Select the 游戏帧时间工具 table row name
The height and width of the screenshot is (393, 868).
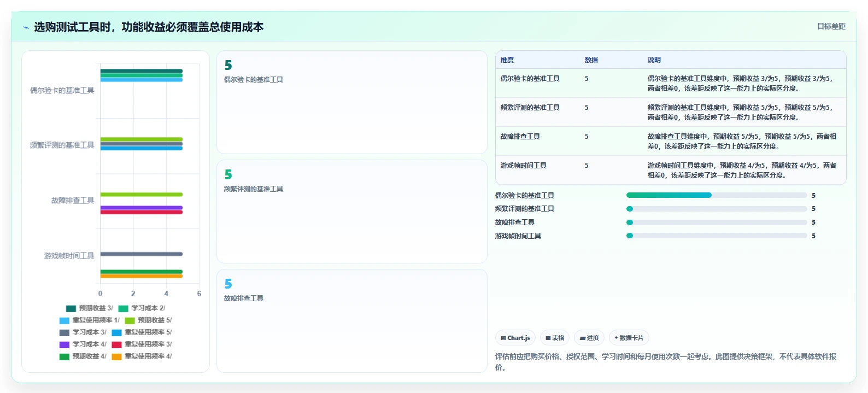pyautogui.click(x=524, y=166)
